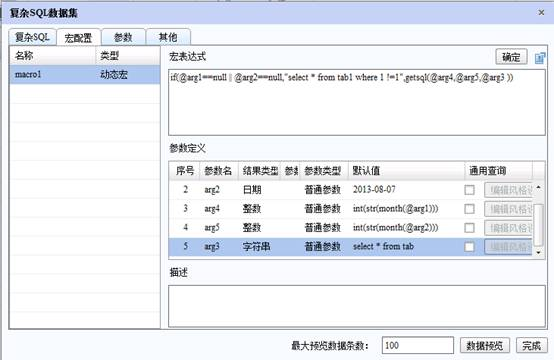Close the 复杂SQL数据集 dialog
554x360 pixels.
pos(541,13)
